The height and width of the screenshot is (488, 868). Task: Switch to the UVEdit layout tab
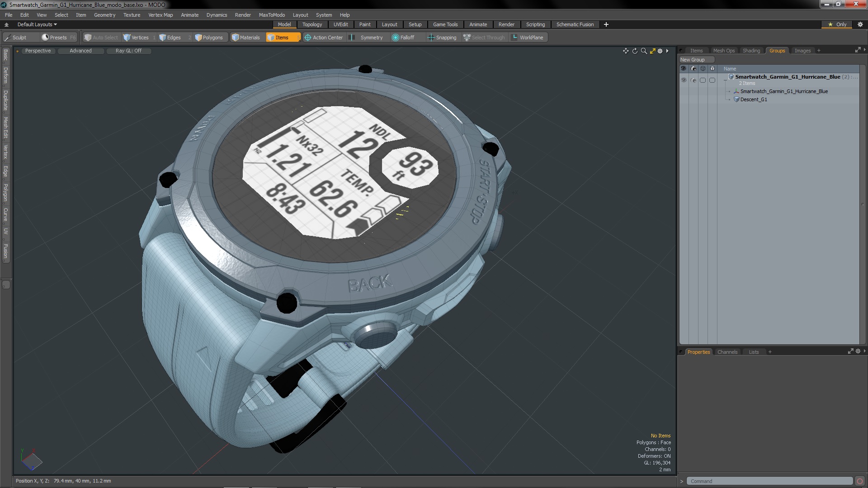point(340,24)
